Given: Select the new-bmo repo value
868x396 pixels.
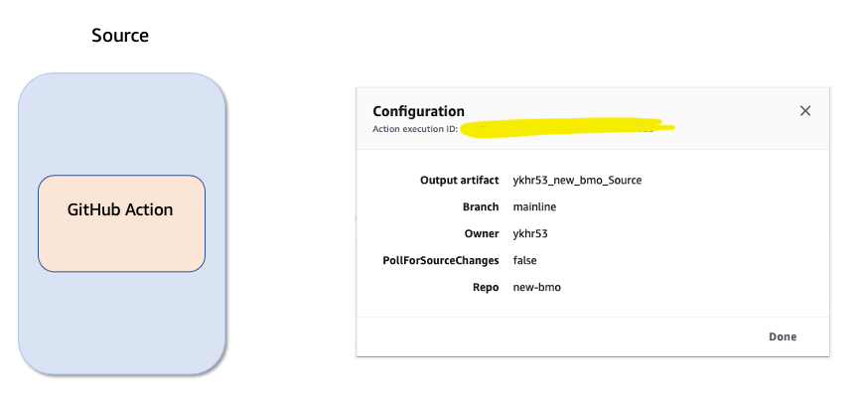Looking at the screenshot, I should pos(537,288).
